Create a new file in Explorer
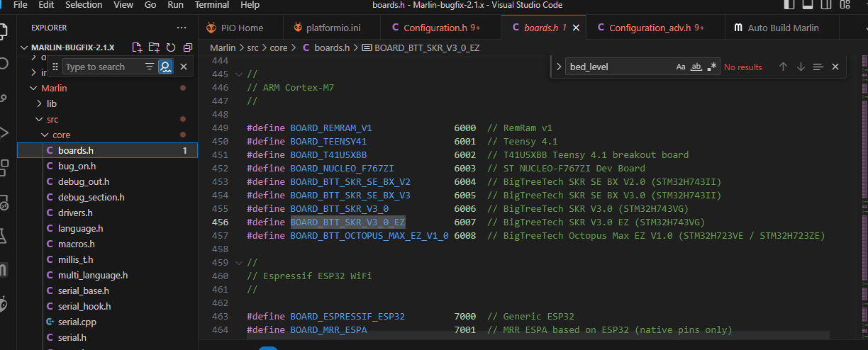 138,47
